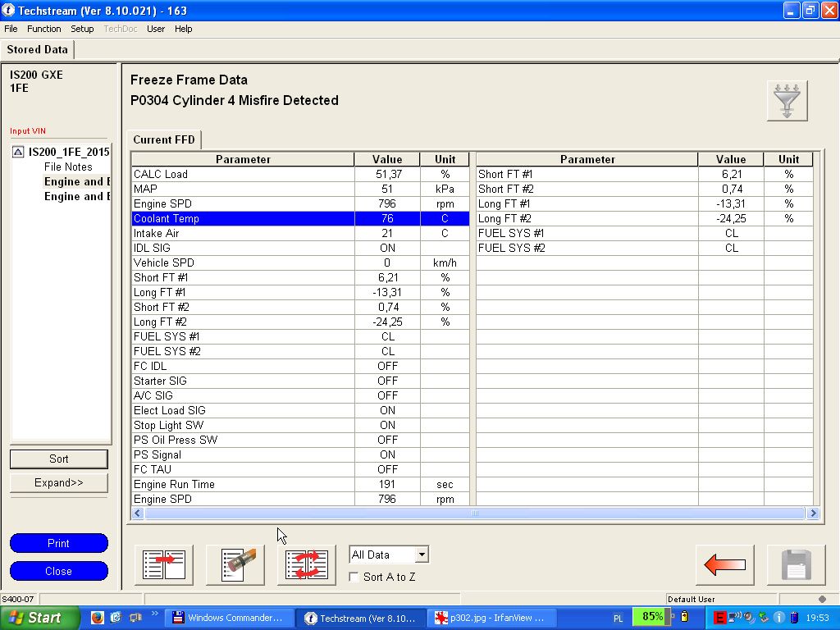Click the PL language indicator
840x630 pixels.
pyautogui.click(x=619, y=619)
